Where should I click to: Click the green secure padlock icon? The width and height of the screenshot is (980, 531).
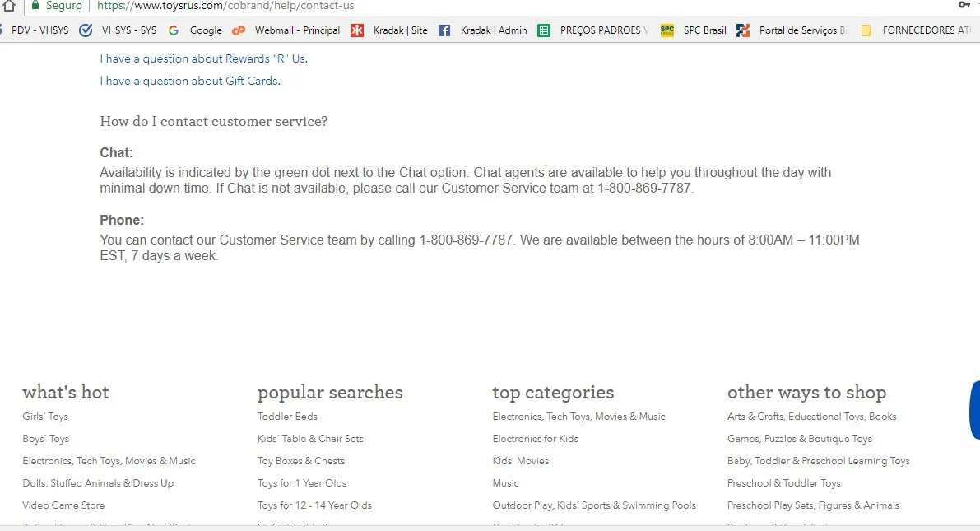point(35,6)
